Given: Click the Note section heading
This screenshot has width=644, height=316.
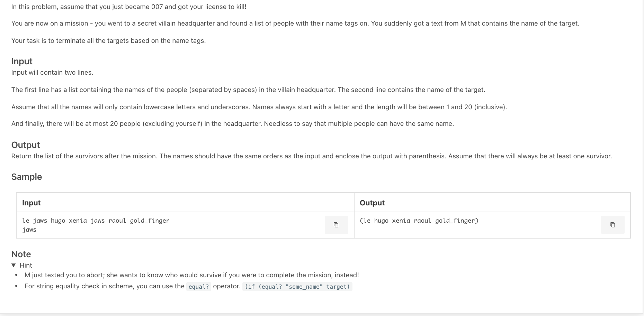Looking at the screenshot, I should (21, 254).
